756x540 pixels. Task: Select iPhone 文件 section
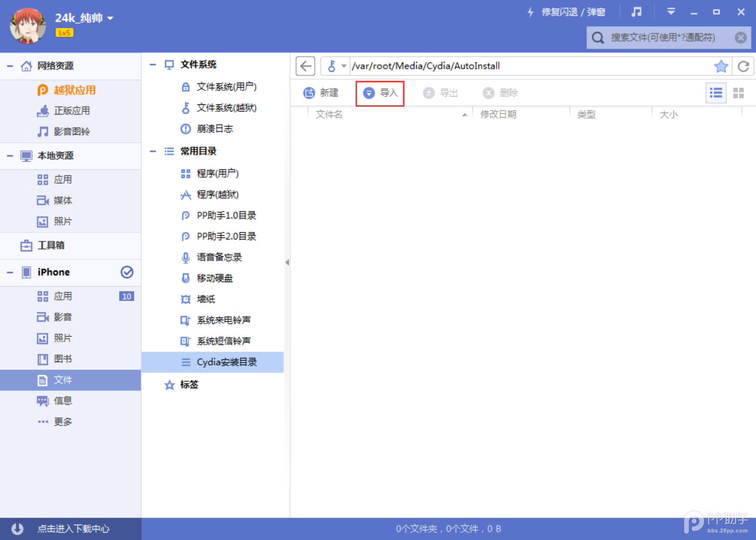70,380
